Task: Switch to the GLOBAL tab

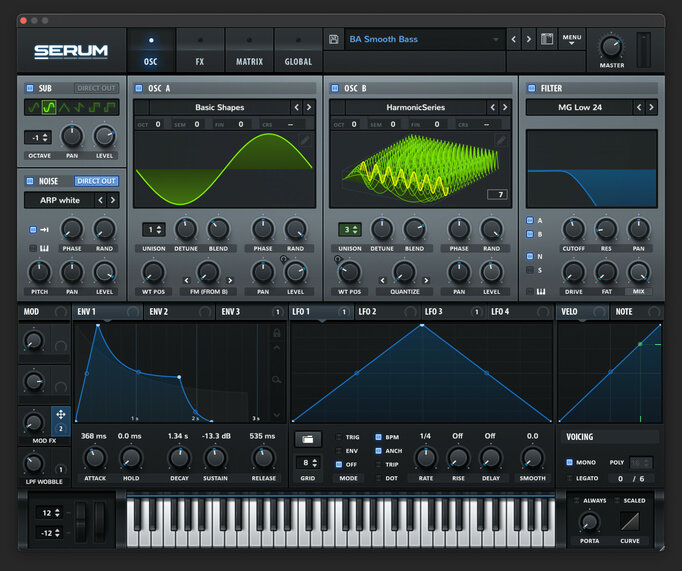Action: [x=298, y=50]
